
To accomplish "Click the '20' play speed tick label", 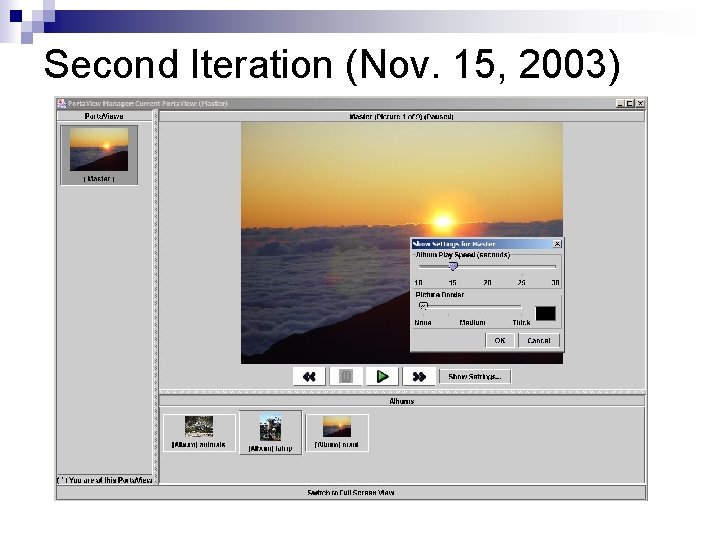I will click(x=487, y=282).
